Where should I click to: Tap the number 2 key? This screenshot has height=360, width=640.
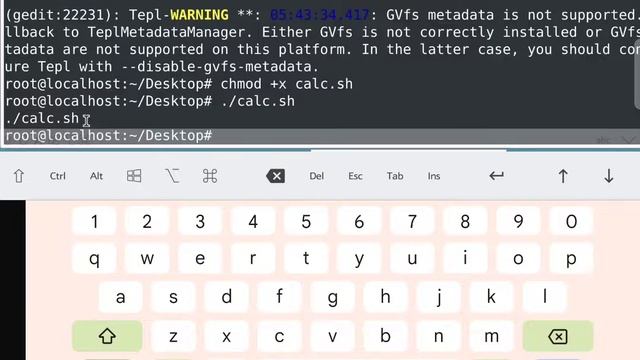(147, 222)
